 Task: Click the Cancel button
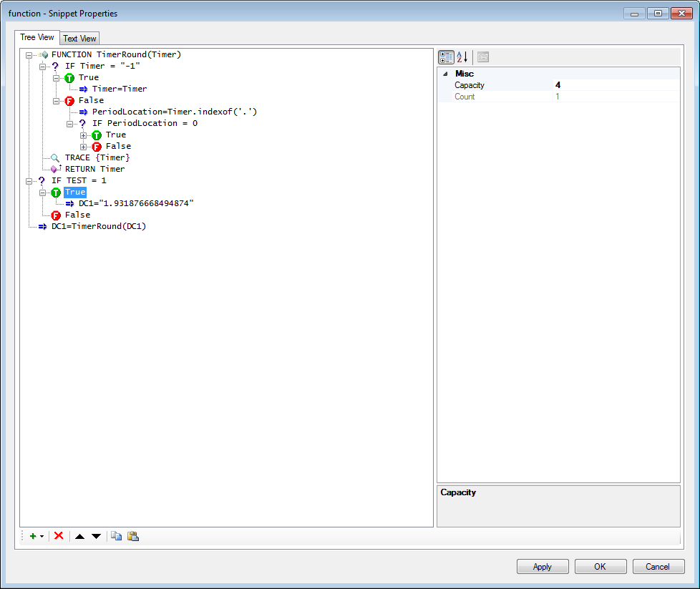[x=658, y=567]
